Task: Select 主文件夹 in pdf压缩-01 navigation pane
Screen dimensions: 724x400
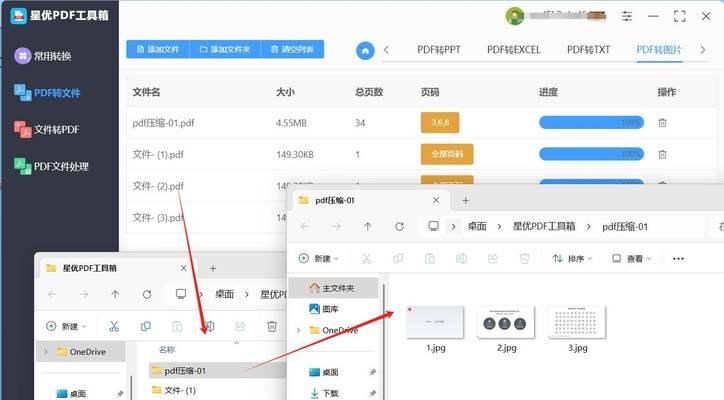Action: 333,288
